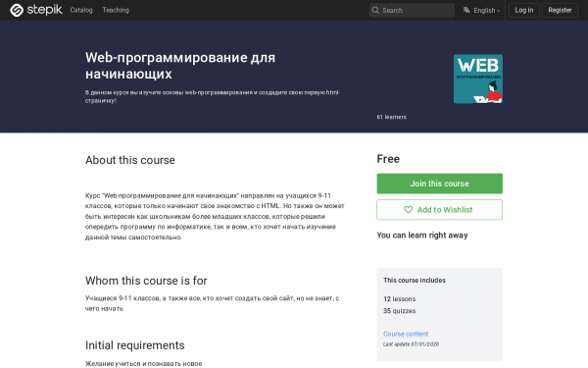Viewport: 588px width, 368px height.
Task: Focus the Search input field
Action: 412,10
